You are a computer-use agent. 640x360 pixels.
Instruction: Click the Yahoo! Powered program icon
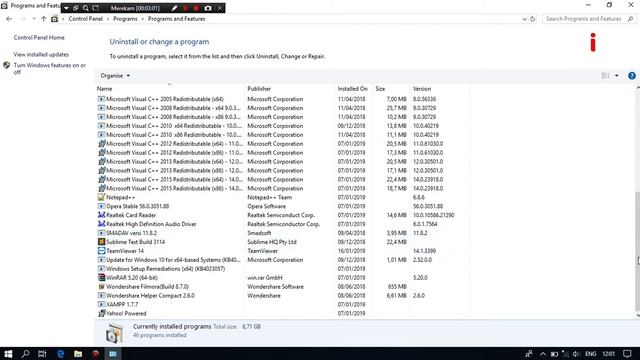pos(102,313)
